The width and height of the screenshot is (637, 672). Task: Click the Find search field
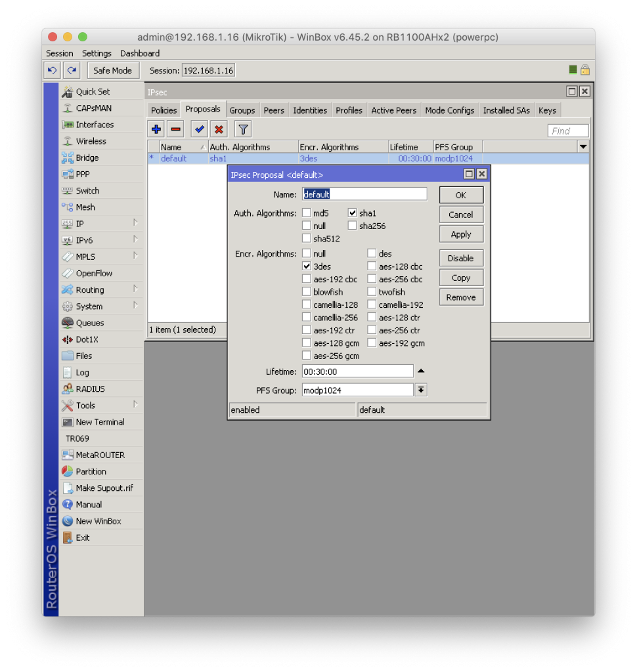point(567,131)
